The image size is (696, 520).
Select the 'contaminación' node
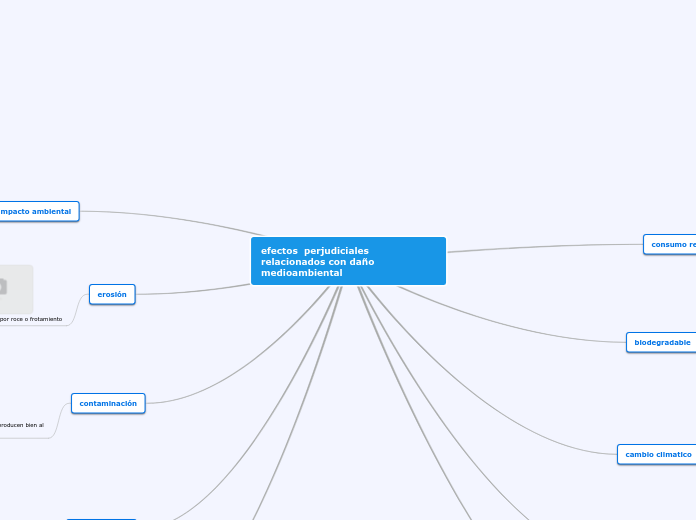(x=108, y=403)
